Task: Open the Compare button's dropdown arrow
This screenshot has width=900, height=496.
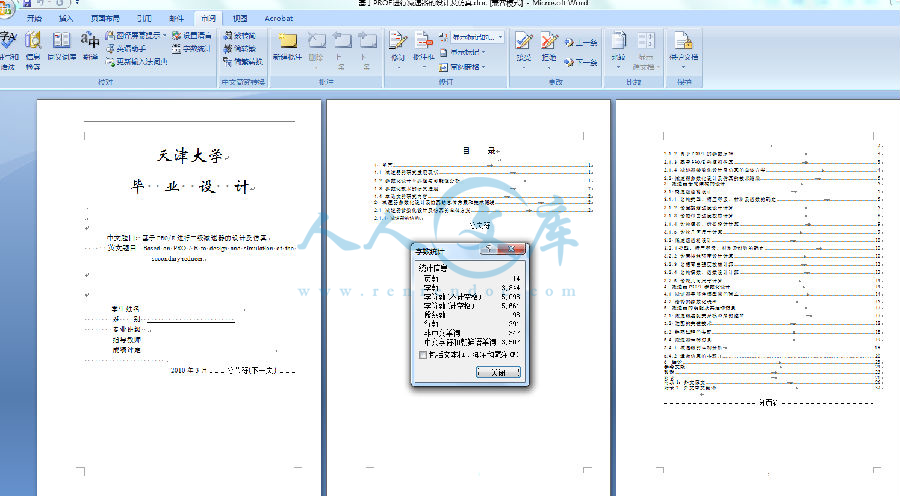Action: tap(618, 67)
